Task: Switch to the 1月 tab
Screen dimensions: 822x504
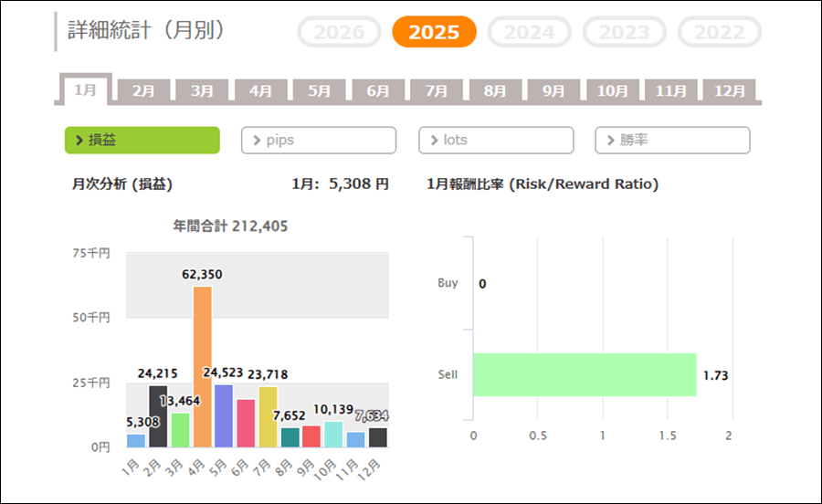Action: (x=85, y=90)
